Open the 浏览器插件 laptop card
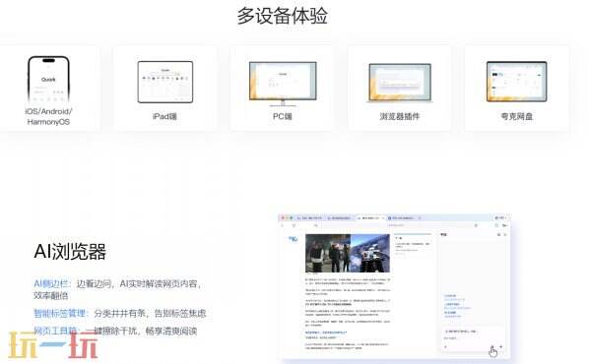 (400, 89)
